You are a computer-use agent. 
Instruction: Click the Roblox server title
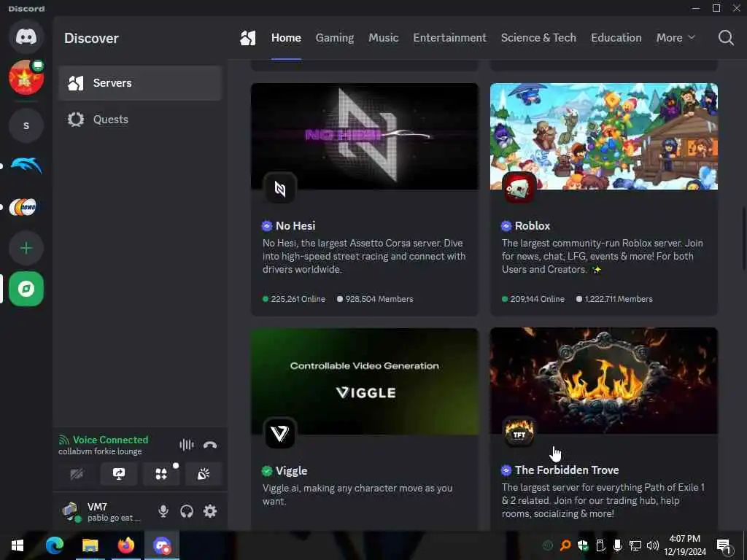(532, 226)
